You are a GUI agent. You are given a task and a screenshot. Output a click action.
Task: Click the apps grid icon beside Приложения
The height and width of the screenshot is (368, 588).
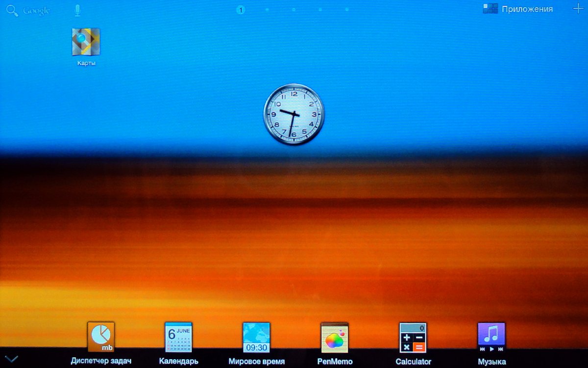click(490, 9)
